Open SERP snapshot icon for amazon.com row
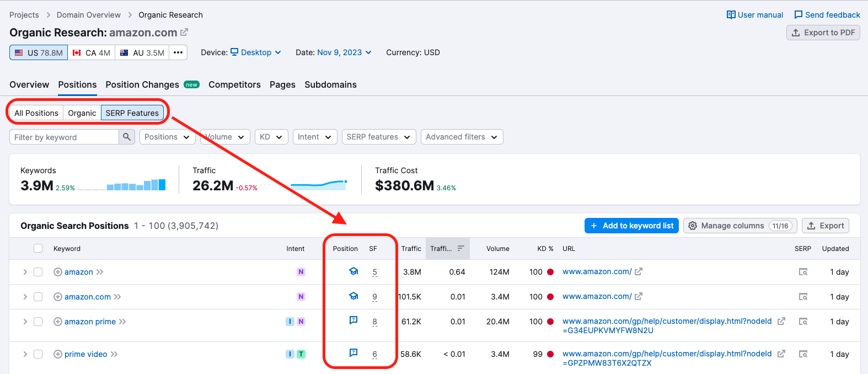Screen dimensions: 868x374 (803, 297)
